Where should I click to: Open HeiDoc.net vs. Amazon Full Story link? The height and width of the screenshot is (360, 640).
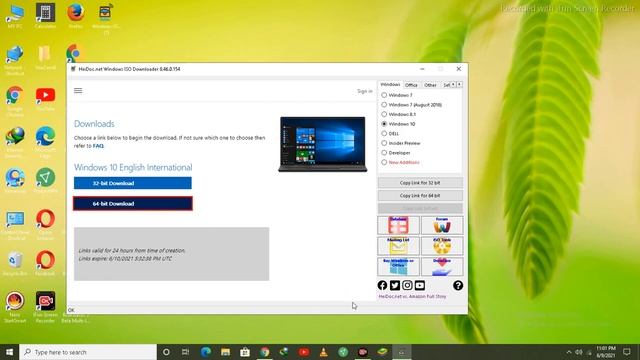(412, 296)
